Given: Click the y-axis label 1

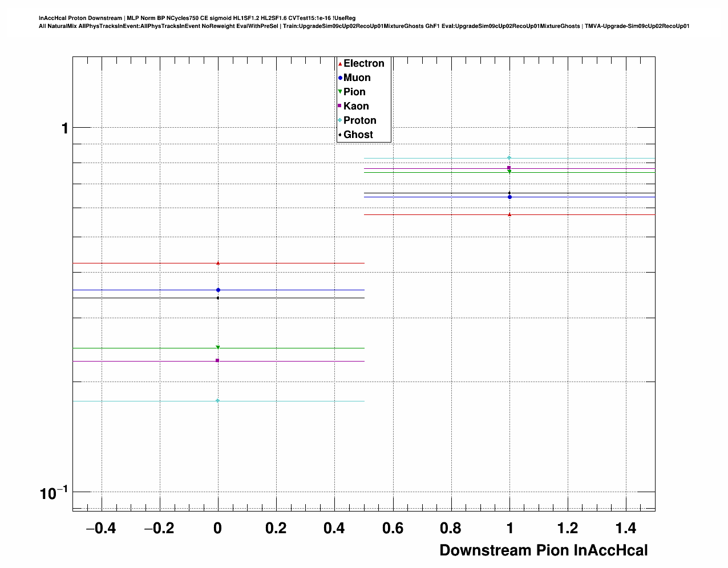Looking at the screenshot, I should tap(65, 129).
